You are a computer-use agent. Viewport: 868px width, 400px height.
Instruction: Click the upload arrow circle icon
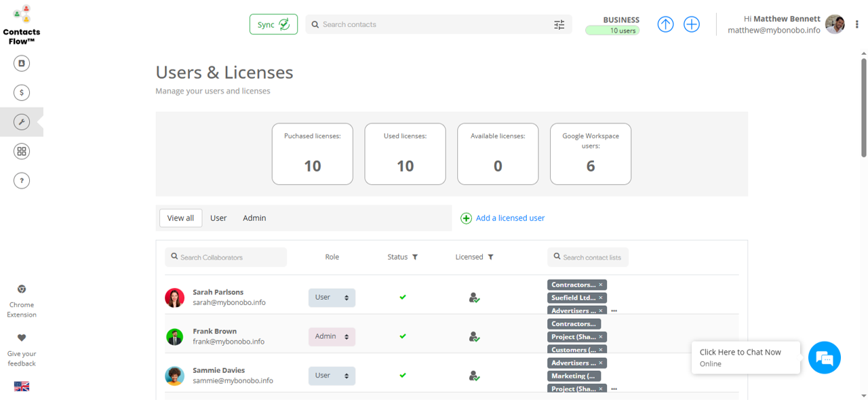[x=665, y=24]
